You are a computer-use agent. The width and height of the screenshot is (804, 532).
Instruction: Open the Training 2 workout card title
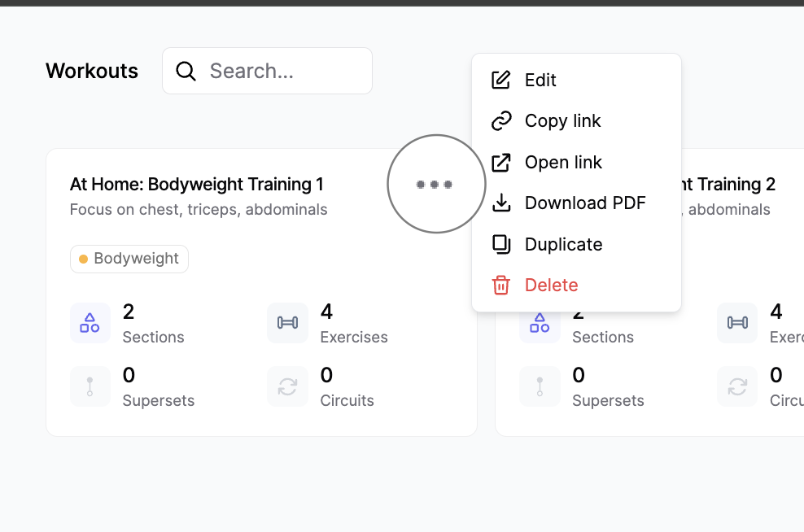(x=731, y=185)
